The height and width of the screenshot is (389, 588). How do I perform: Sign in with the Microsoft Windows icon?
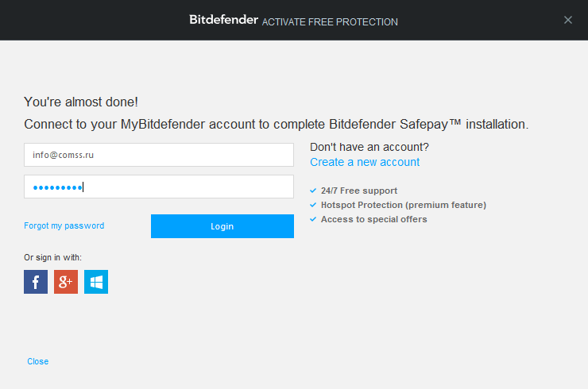coord(96,282)
